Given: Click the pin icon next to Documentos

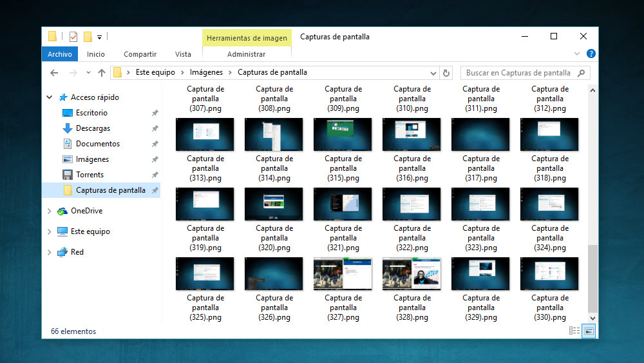Looking at the screenshot, I should 155,144.
